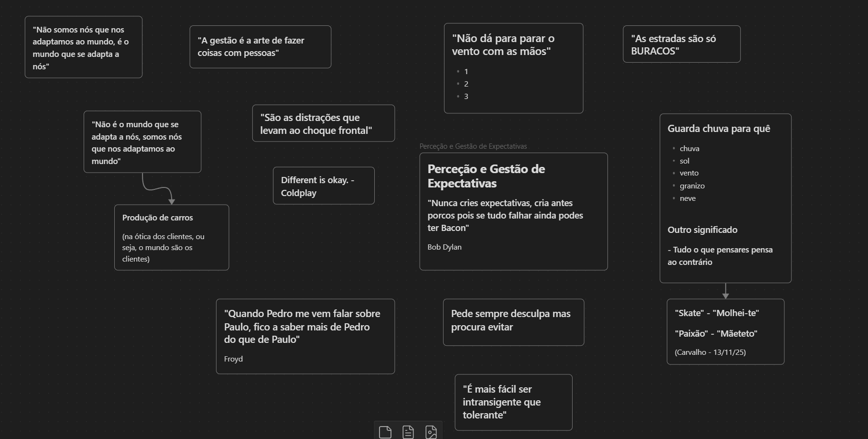Viewport: 868px width, 439px height.
Task: Click the "Different is okay. - Coldplay" card
Action: (323, 186)
